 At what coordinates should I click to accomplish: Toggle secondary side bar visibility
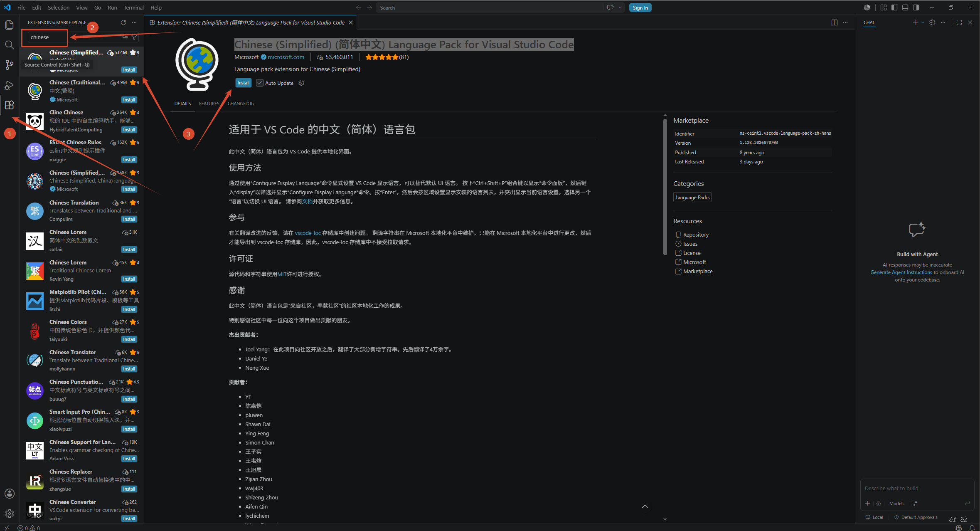pos(916,7)
